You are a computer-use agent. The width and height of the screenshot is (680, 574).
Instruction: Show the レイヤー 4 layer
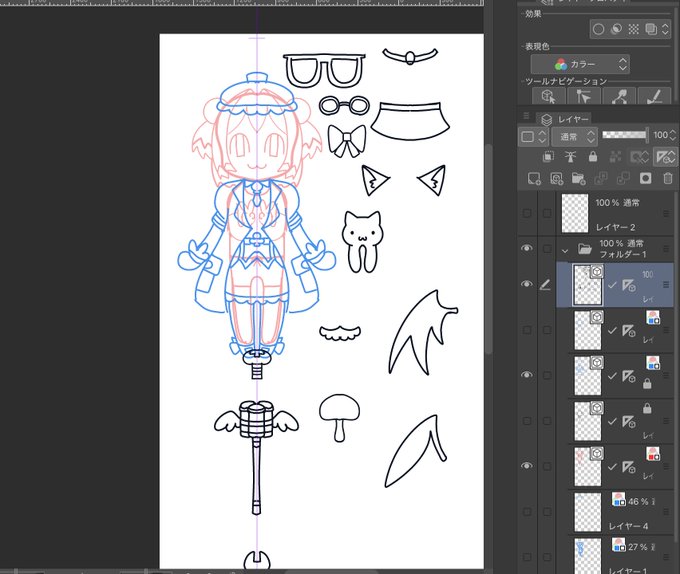pos(527,512)
